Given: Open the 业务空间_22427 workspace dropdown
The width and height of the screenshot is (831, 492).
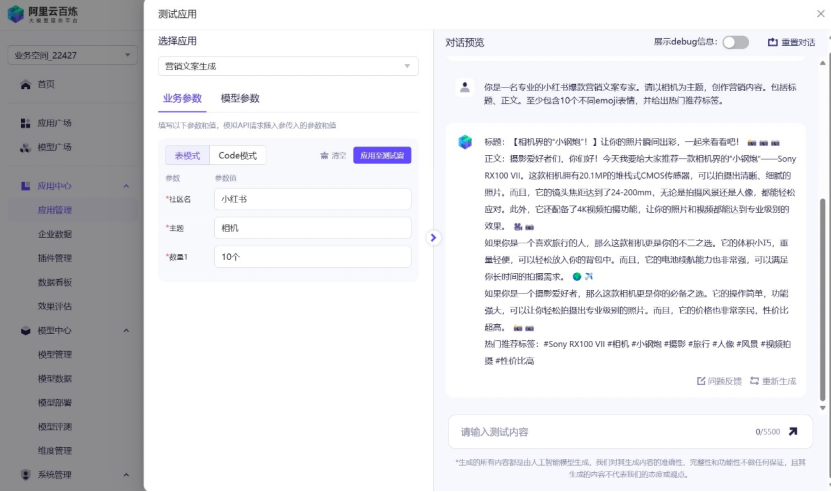Looking at the screenshot, I should (72, 55).
